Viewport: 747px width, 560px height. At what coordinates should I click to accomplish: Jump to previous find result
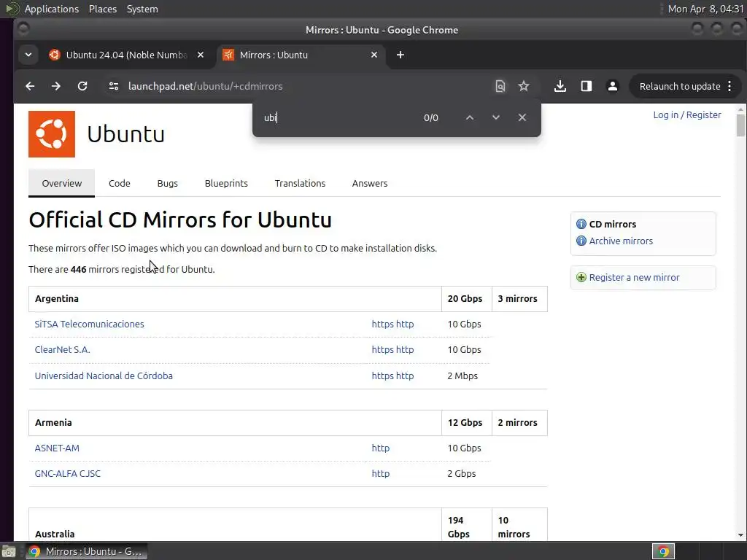470,117
